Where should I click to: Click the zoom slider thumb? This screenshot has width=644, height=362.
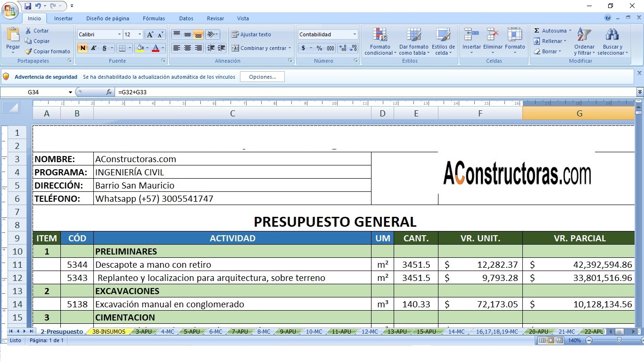tap(619, 340)
